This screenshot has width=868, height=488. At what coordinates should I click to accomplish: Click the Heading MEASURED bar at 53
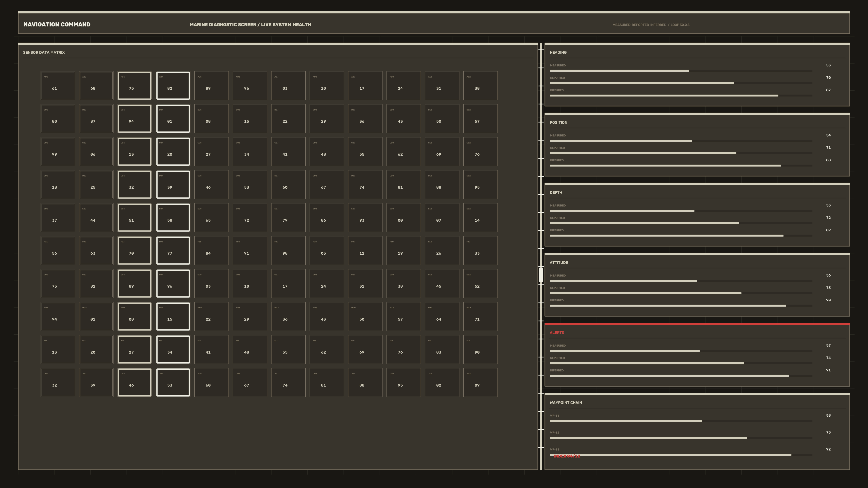[681, 71]
